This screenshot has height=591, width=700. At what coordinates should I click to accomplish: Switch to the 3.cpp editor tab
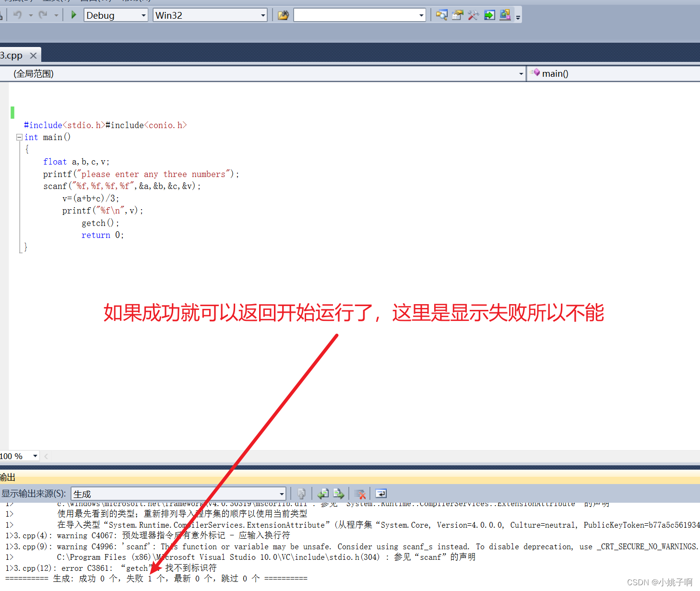click(12, 55)
